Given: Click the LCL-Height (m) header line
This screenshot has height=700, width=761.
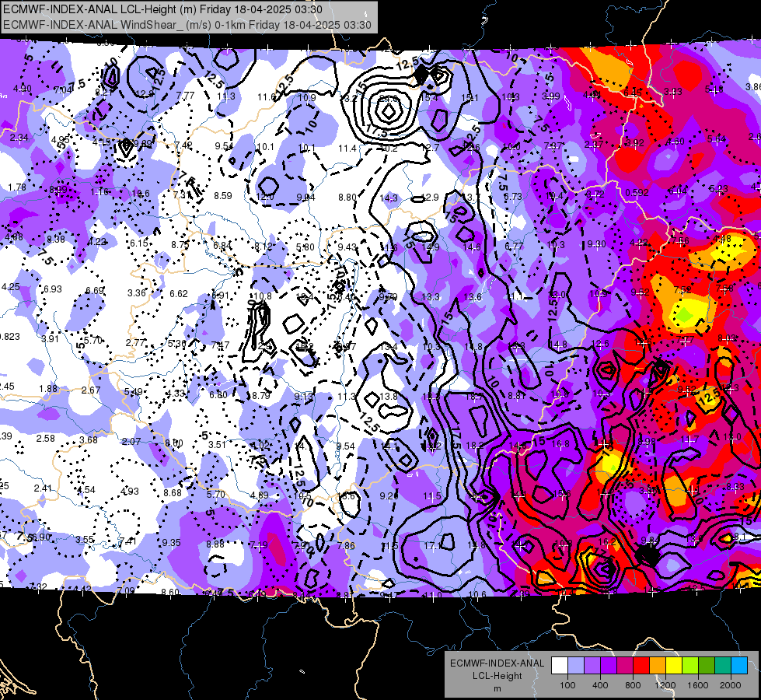Looking at the screenshot, I should [x=162, y=9].
